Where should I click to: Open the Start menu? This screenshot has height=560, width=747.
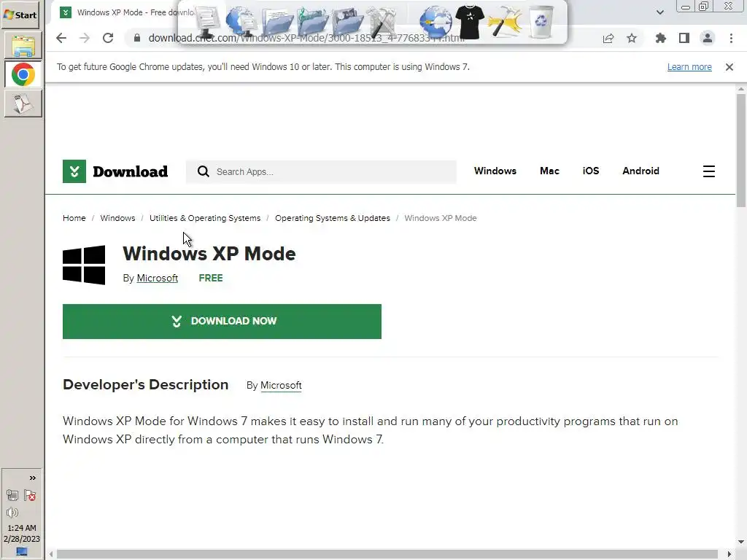pos(20,15)
